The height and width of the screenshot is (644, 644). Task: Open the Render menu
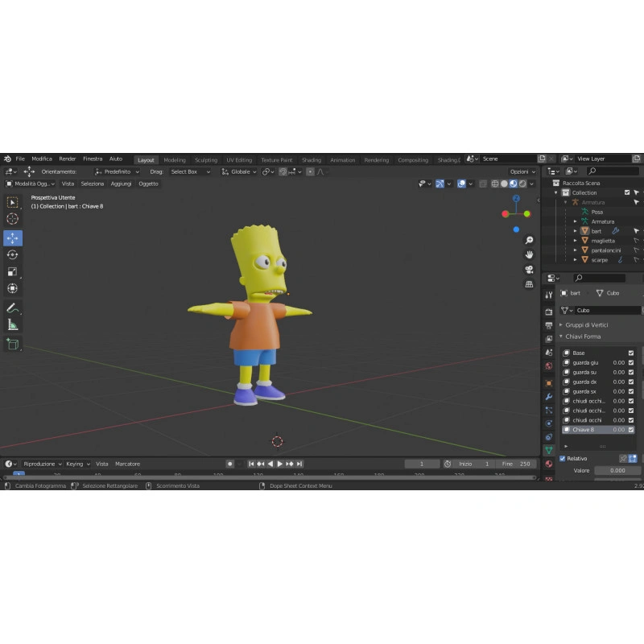point(68,159)
